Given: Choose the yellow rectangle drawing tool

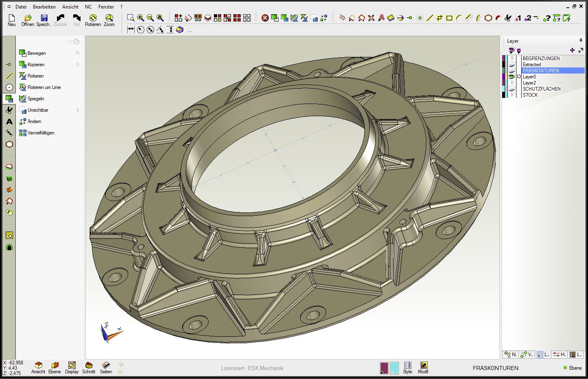Looking at the screenshot, I should point(449,18).
